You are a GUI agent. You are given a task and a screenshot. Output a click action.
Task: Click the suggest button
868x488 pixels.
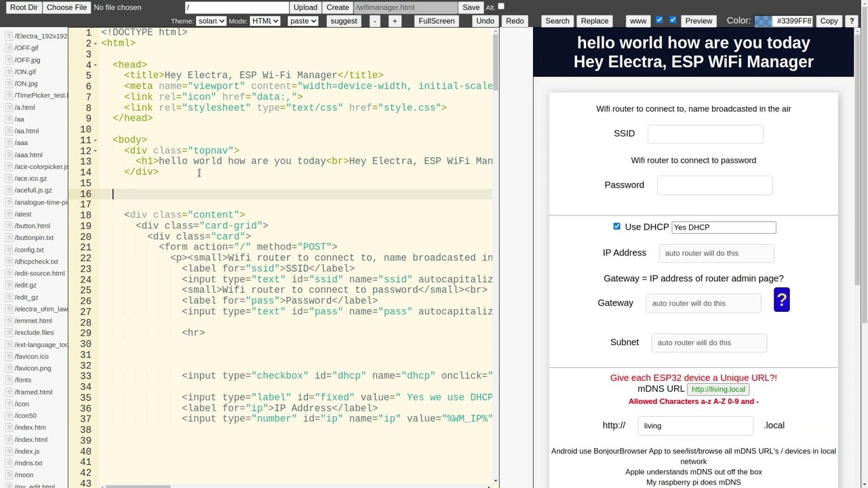[344, 21]
